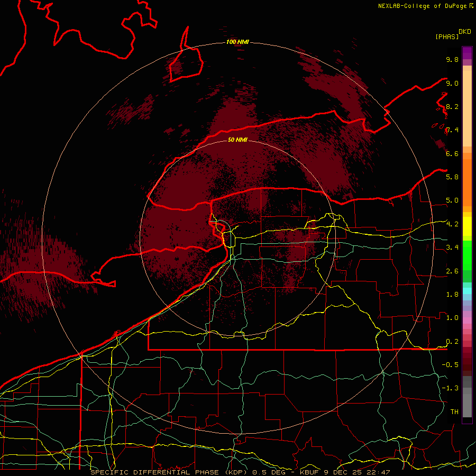Screen dimensions: 476x476
Task: Click the 1.8 scale value label
Action: click(x=452, y=294)
